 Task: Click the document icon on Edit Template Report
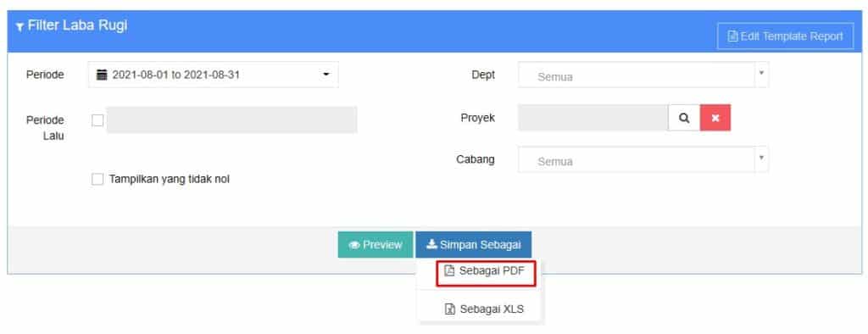tap(732, 36)
